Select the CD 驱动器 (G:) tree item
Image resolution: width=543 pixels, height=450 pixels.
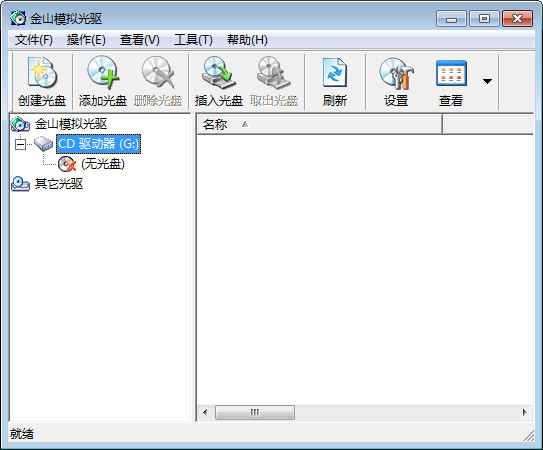(x=98, y=144)
